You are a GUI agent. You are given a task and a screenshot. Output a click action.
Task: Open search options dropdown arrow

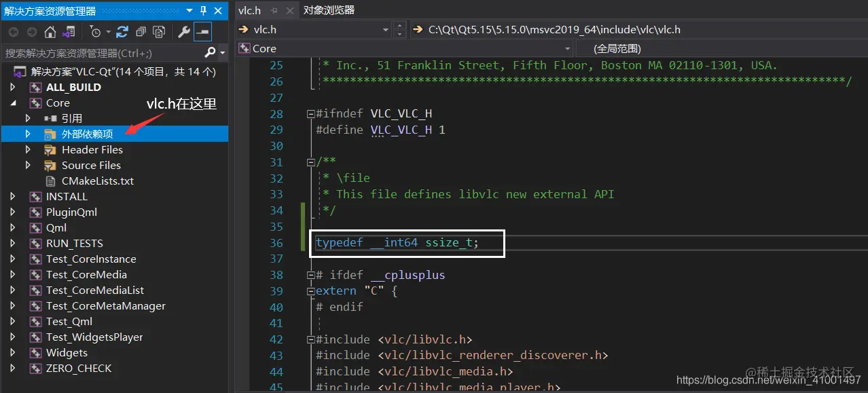[223, 53]
